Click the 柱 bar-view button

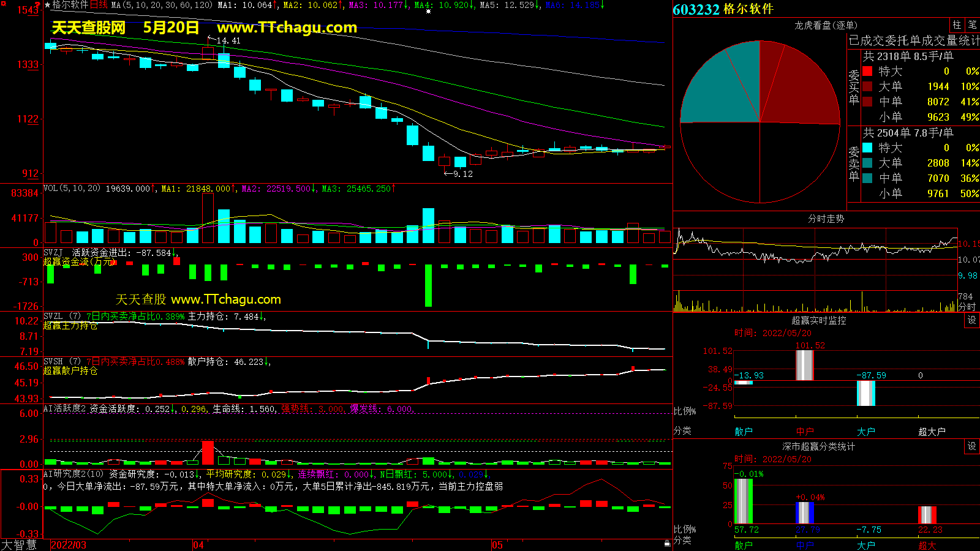click(957, 25)
